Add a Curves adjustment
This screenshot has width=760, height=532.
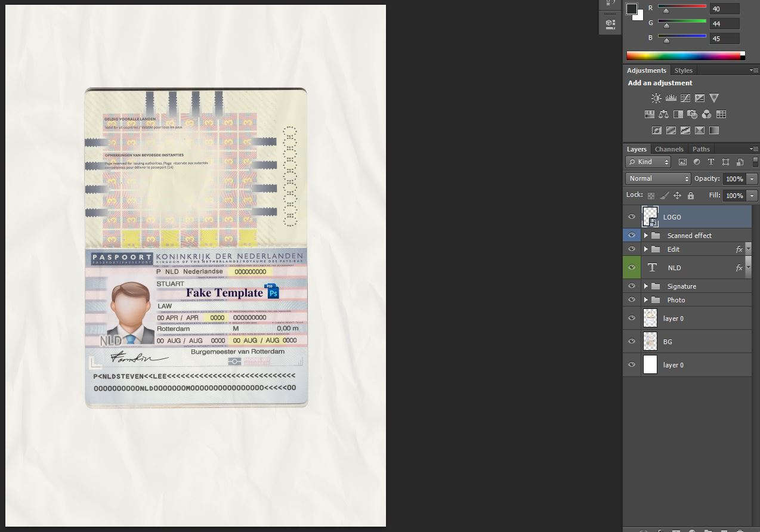[x=685, y=98]
